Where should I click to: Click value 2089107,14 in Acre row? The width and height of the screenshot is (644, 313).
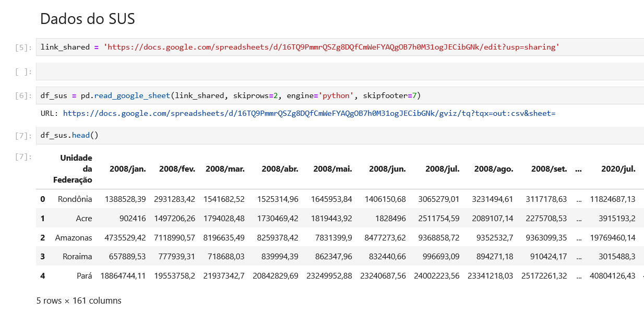point(493,218)
